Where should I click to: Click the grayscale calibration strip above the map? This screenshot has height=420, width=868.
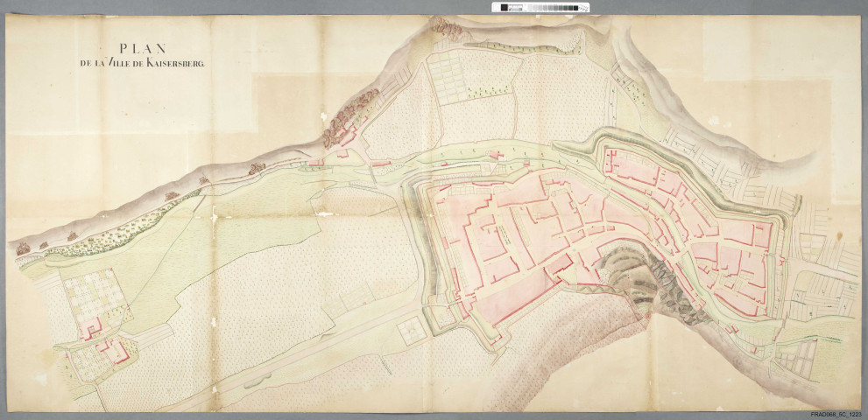click(x=545, y=8)
